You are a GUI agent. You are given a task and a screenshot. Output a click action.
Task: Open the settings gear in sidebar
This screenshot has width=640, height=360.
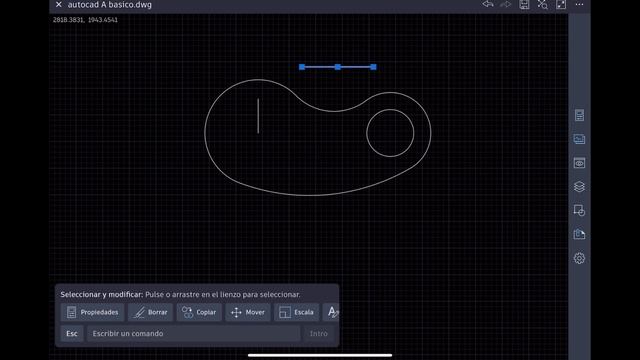(579, 258)
